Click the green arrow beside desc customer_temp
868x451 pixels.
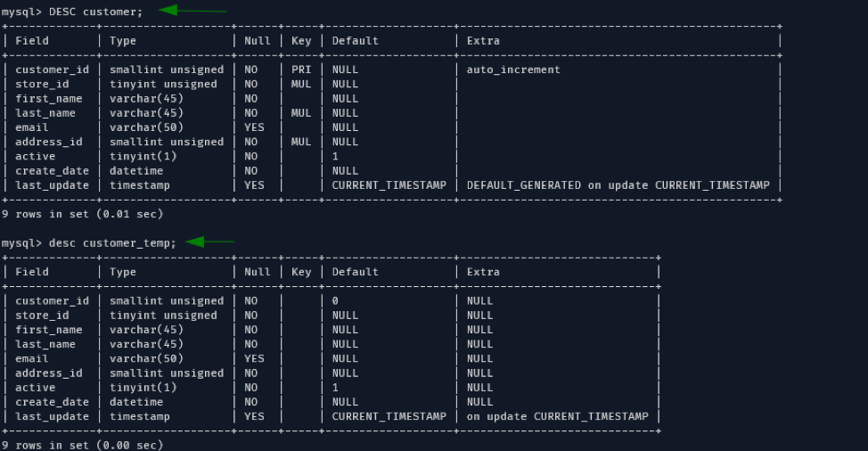tap(210, 242)
